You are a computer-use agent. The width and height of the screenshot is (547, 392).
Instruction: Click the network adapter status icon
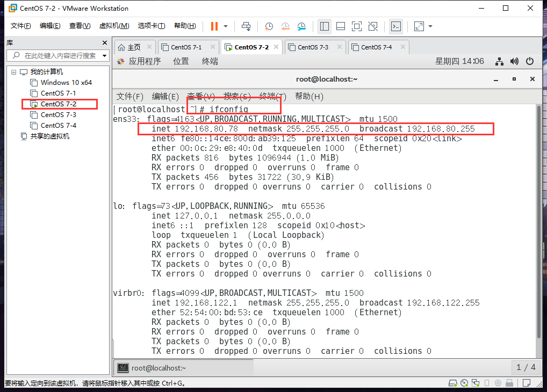476,383
